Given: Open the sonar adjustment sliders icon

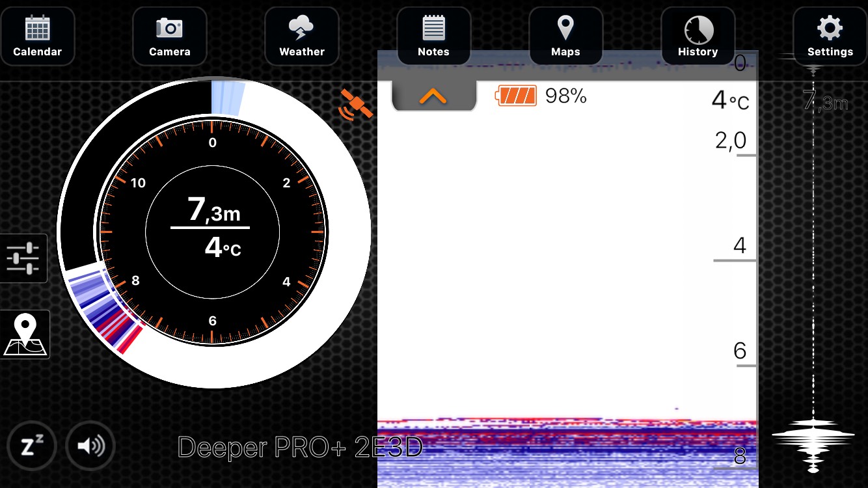Looking at the screenshot, I should [23, 258].
